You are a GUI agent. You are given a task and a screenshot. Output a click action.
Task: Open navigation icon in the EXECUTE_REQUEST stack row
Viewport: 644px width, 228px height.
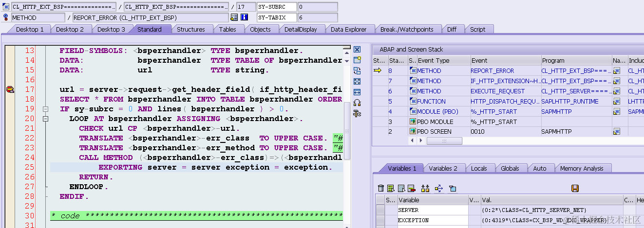point(617,91)
